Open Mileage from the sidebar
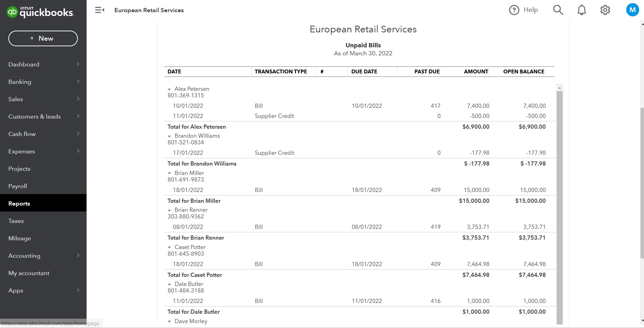 20,238
